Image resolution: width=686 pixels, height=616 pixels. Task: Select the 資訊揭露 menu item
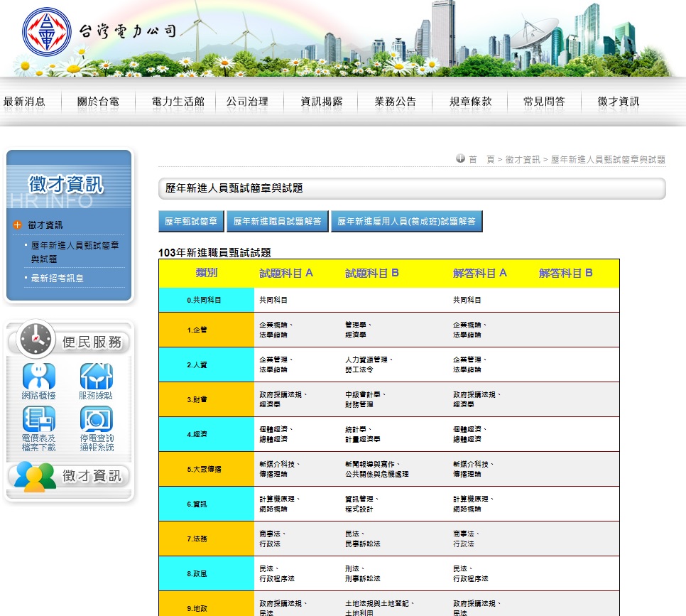tap(322, 102)
